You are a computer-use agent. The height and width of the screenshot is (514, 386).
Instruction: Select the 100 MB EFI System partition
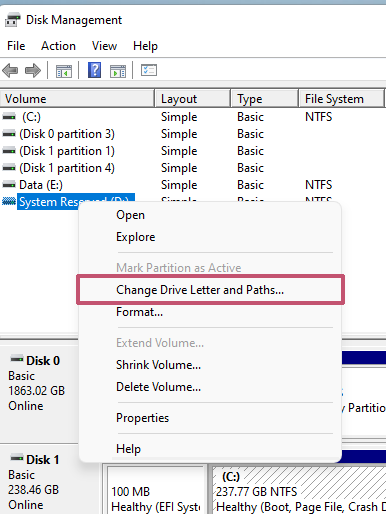[155, 490]
